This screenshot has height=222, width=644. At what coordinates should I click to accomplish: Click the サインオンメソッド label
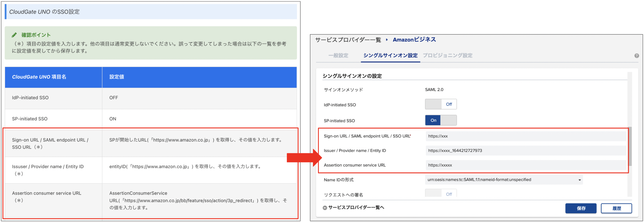tap(343, 90)
